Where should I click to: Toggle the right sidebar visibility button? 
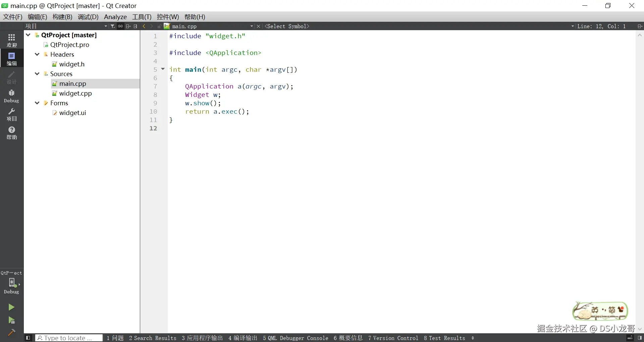click(x=640, y=338)
